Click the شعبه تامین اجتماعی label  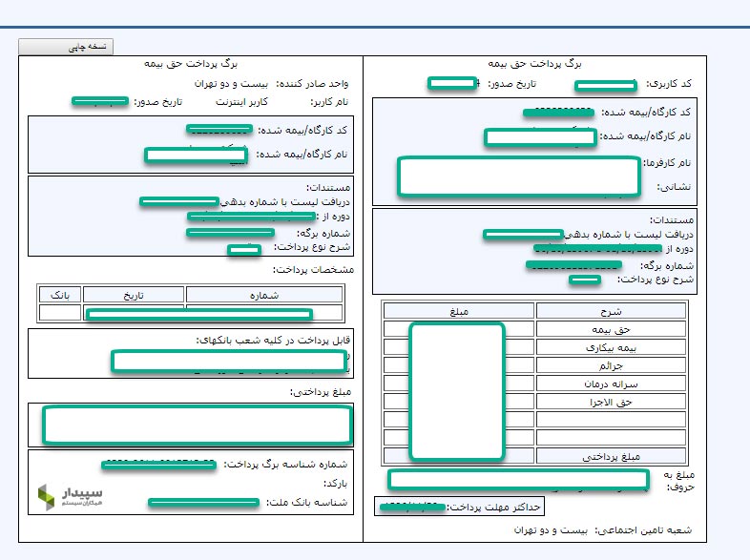(643, 529)
